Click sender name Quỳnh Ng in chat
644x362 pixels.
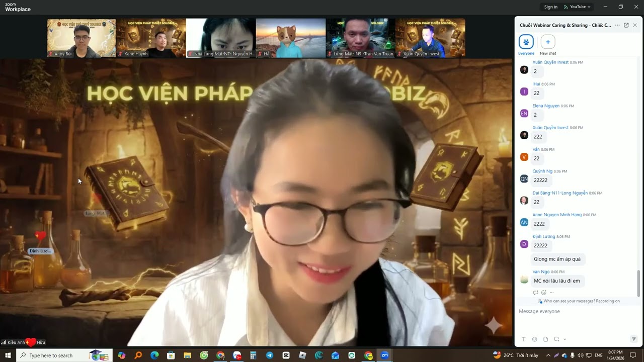pos(542,171)
